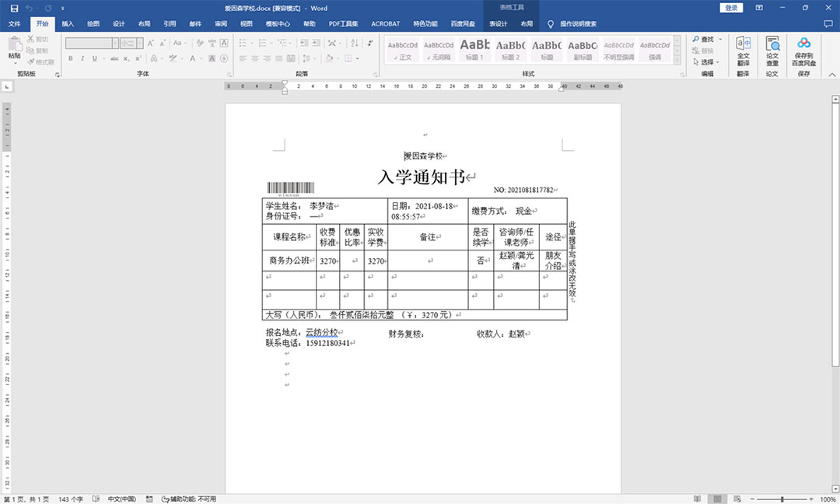Apply the 标题 1 heading style
Image resolution: width=840 pixels, height=504 pixels.
coord(474,49)
